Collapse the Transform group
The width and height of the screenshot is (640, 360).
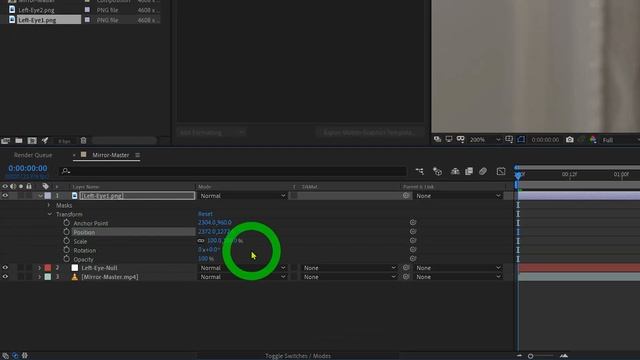coord(49,214)
